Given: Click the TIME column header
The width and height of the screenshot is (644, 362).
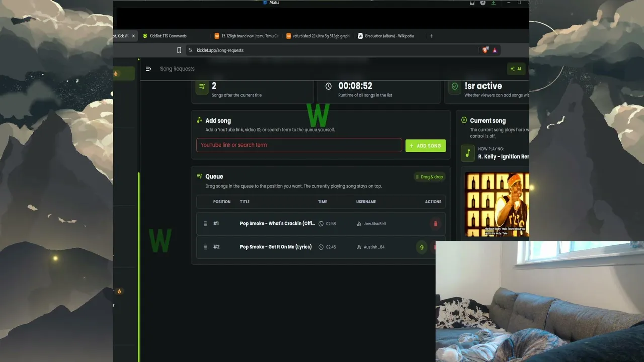Looking at the screenshot, I should [323, 202].
